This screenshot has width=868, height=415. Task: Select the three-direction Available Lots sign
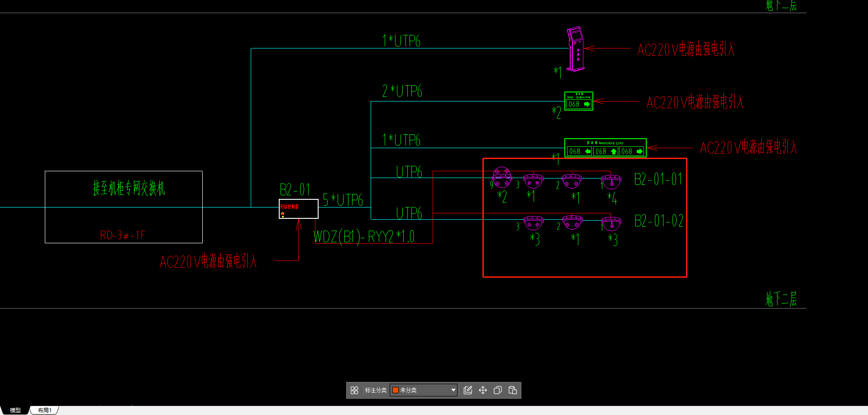[x=606, y=148]
